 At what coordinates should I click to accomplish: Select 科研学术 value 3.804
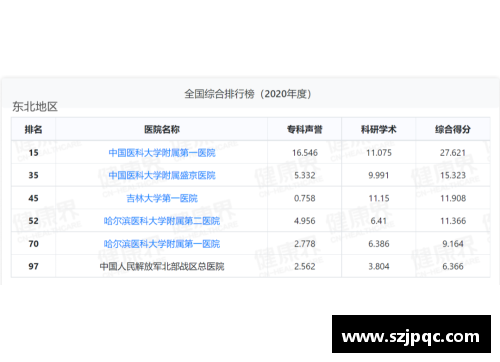click(x=379, y=266)
